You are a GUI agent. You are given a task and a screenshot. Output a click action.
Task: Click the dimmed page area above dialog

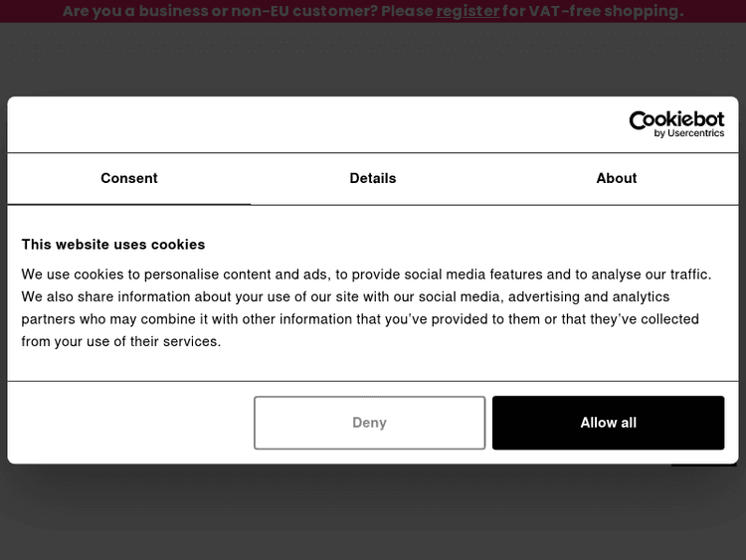coord(373,60)
